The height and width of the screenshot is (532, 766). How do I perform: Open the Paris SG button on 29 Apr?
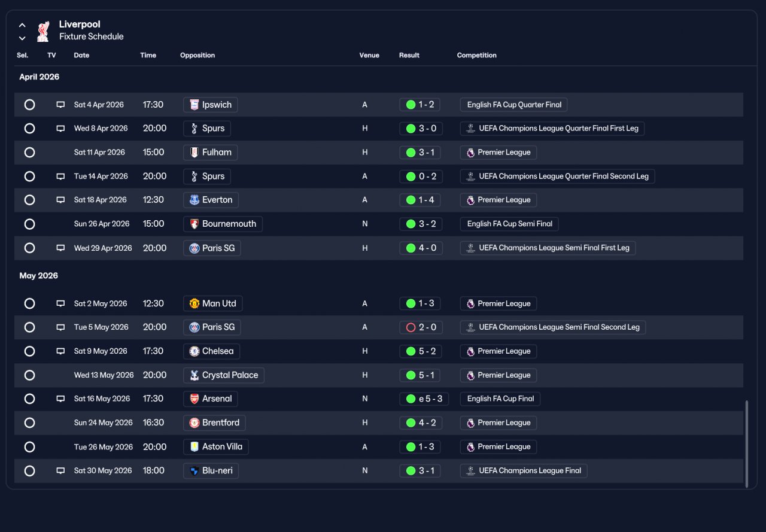click(x=212, y=248)
